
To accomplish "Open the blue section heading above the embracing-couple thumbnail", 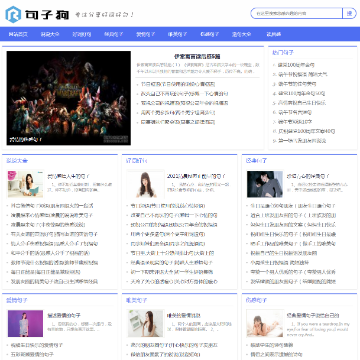I will 256,161.
